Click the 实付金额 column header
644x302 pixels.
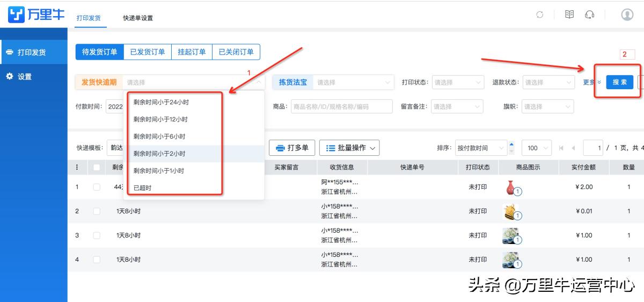coord(584,167)
